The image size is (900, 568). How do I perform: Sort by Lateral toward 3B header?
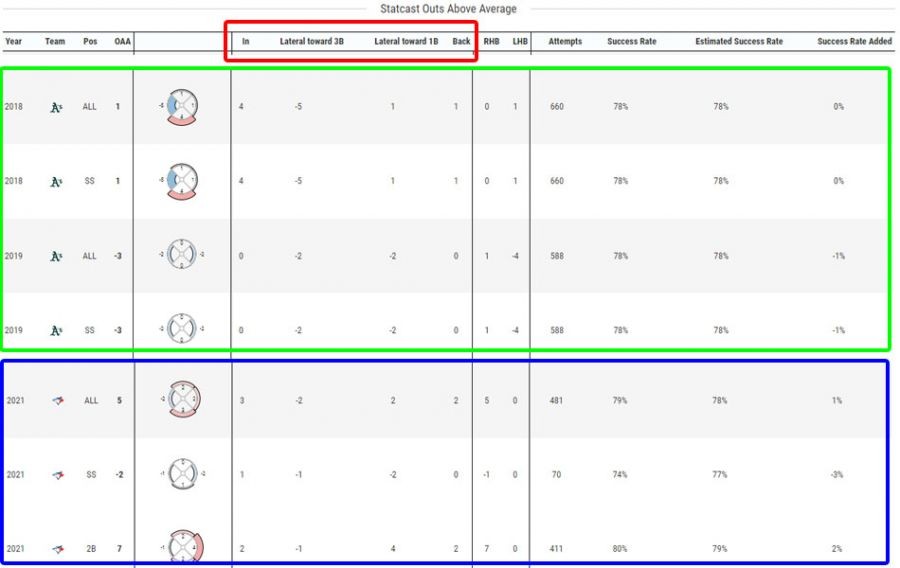click(x=312, y=41)
